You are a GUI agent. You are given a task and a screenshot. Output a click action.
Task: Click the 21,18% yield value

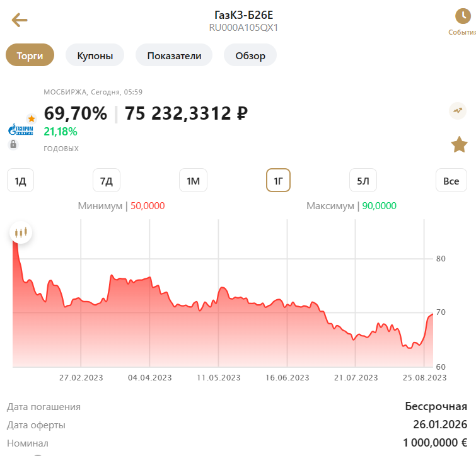click(x=61, y=132)
